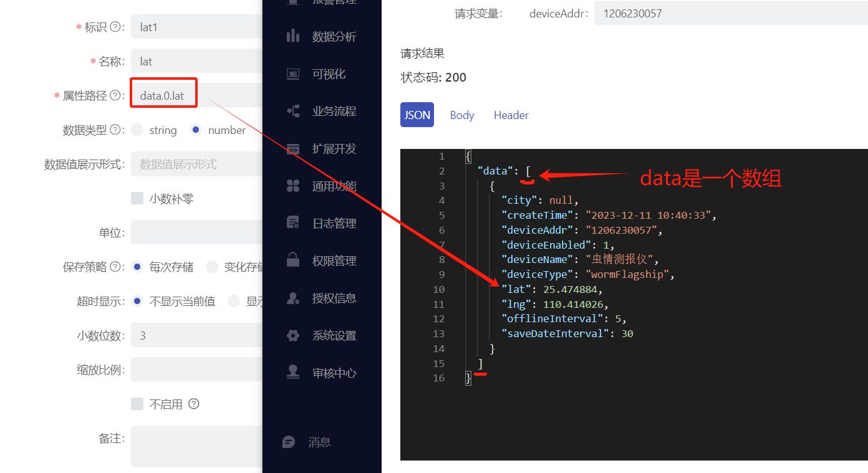Click the 缩放比例 input field

(x=196, y=370)
